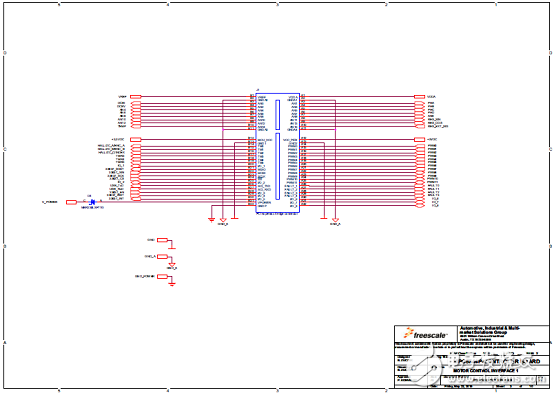This screenshot has height=395, width=554.
Task: Select the MOTOR CONTROL INTERFACE 1 title text
Action: 485,371
